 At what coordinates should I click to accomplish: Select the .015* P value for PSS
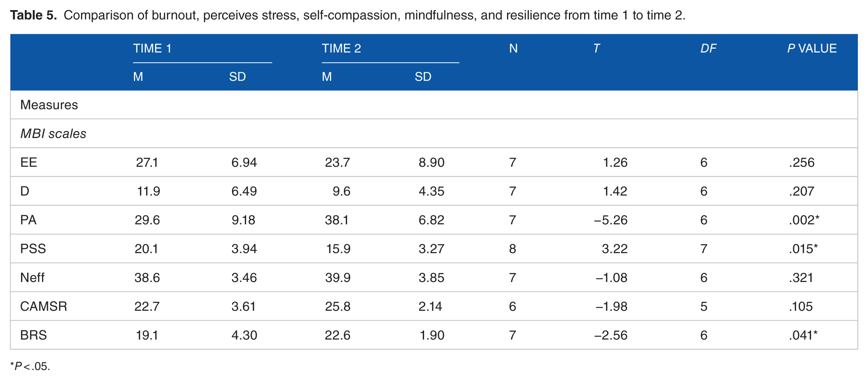[x=803, y=249]
